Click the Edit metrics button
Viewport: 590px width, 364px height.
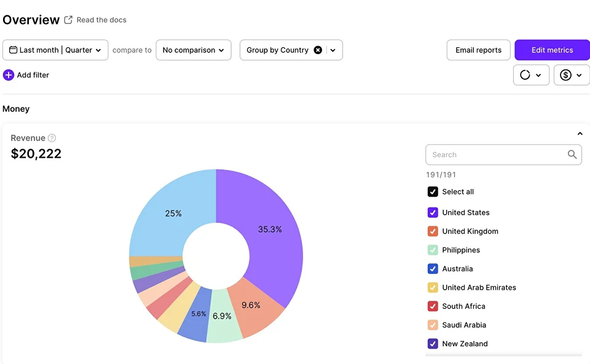[x=552, y=50]
